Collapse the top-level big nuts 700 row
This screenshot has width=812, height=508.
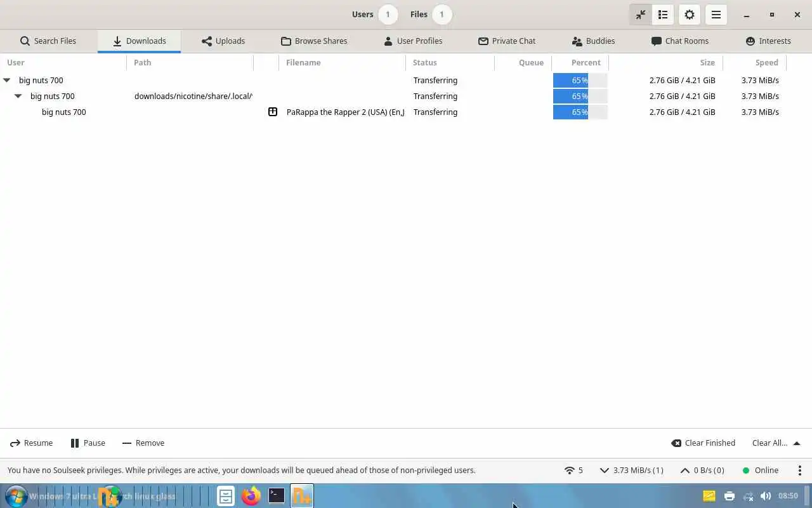[7, 80]
